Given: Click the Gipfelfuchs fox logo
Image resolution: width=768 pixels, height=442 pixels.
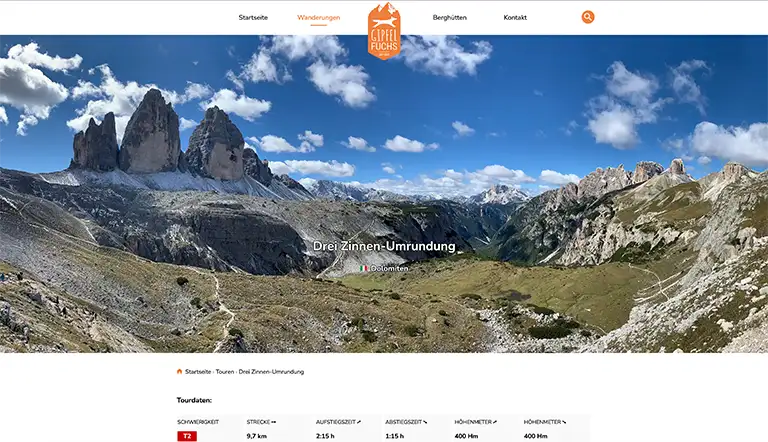Looking at the screenshot, I should pos(384,30).
